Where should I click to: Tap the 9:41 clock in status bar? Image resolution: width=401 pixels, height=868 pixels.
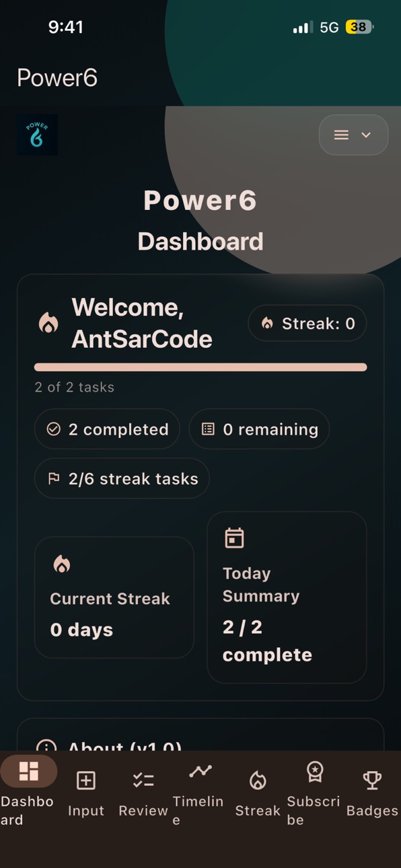(65, 27)
